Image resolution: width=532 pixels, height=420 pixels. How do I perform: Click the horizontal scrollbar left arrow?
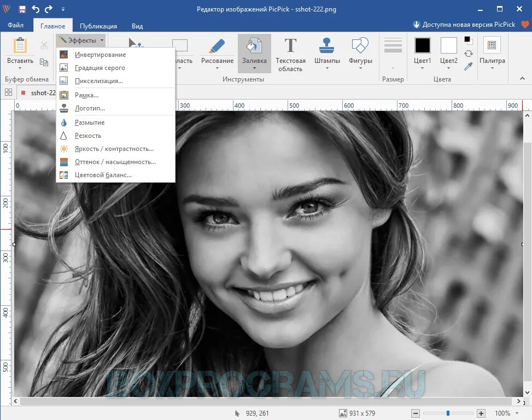point(16,401)
